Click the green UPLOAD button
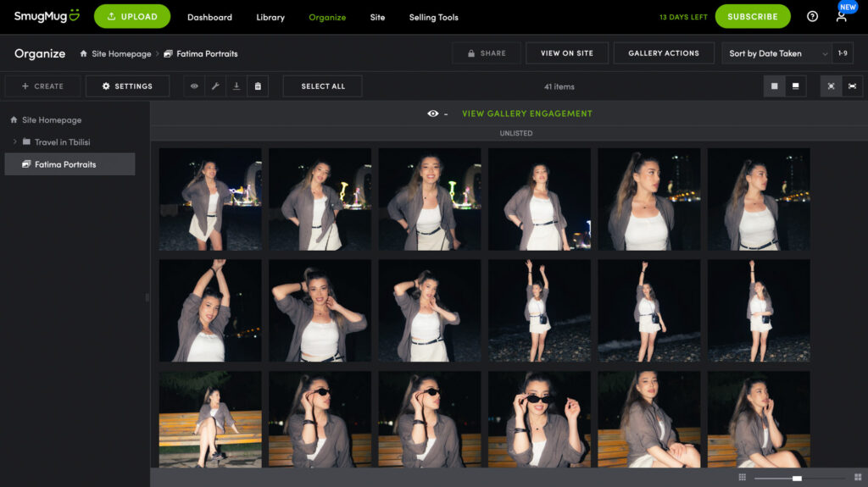Image resolution: width=868 pixels, height=487 pixels. pyautogui.click(x=132, y=17)
